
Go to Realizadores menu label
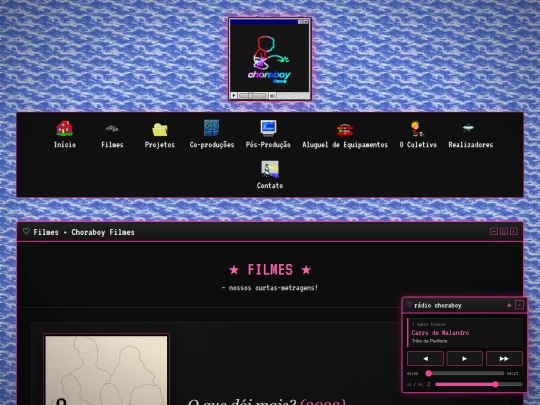(x=470, y=145)
